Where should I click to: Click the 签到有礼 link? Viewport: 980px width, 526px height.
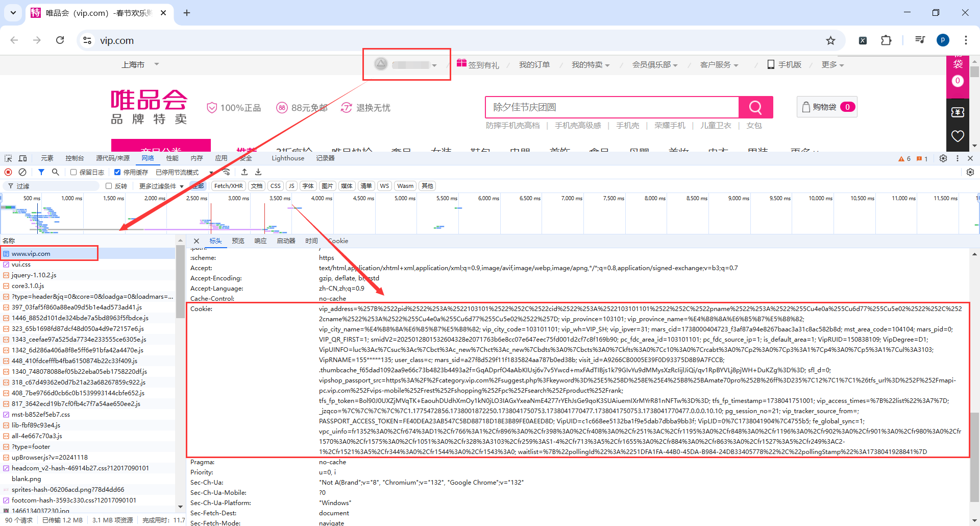click(478, 65)
